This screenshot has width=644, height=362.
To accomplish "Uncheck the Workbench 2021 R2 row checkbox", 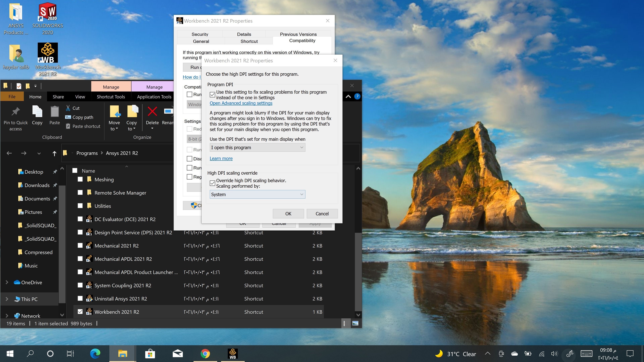I will click(80, 312).
